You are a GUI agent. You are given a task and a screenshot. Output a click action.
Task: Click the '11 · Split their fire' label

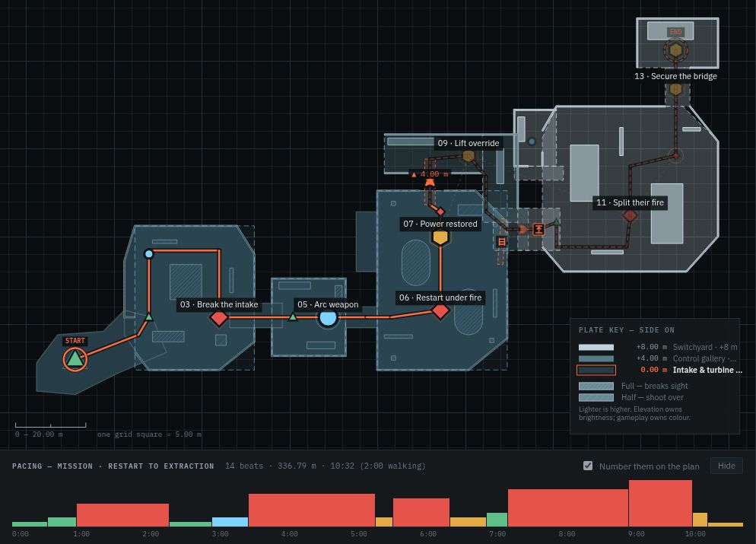[631, 202]
